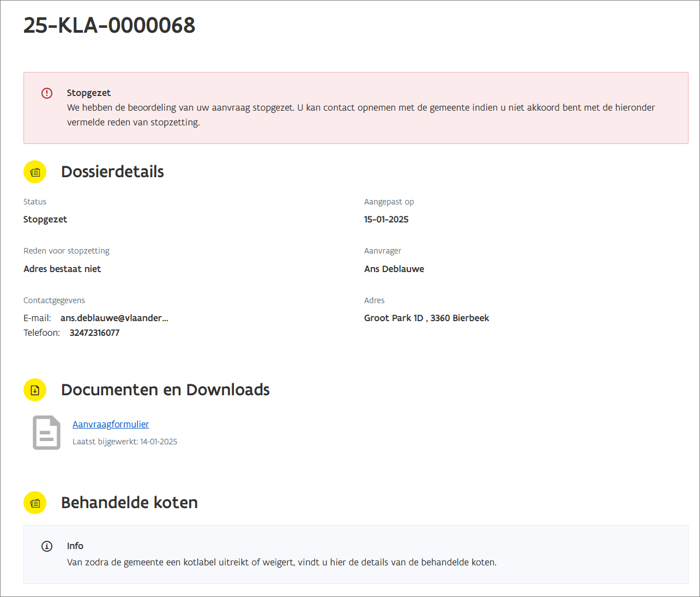Click the Documenten en Downloads heading

165,390
